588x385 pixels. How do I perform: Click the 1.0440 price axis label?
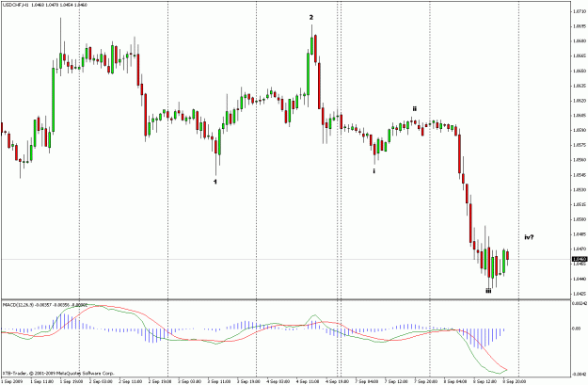580,279
